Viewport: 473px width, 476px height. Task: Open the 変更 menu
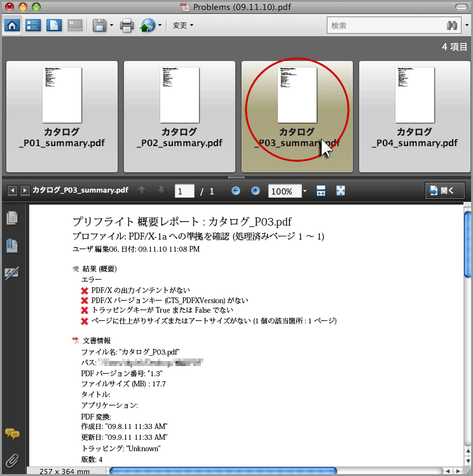pos(183,26)
